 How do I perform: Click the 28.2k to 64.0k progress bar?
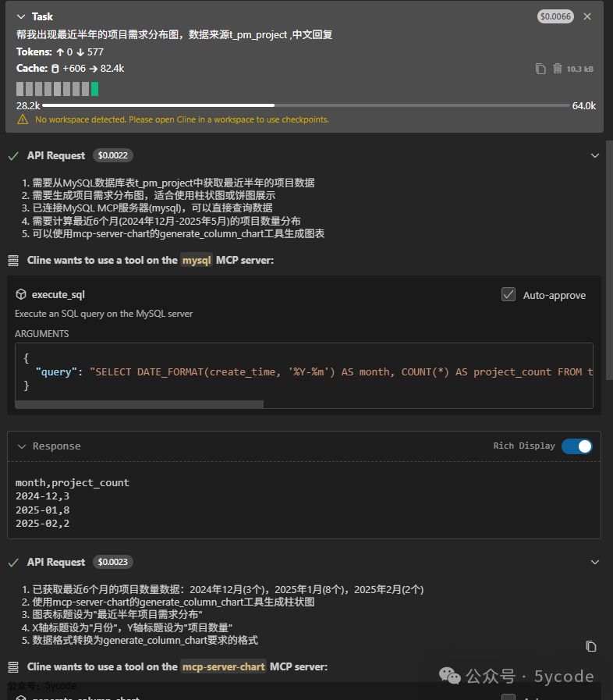pyautogui.click(x=306, y=106)
